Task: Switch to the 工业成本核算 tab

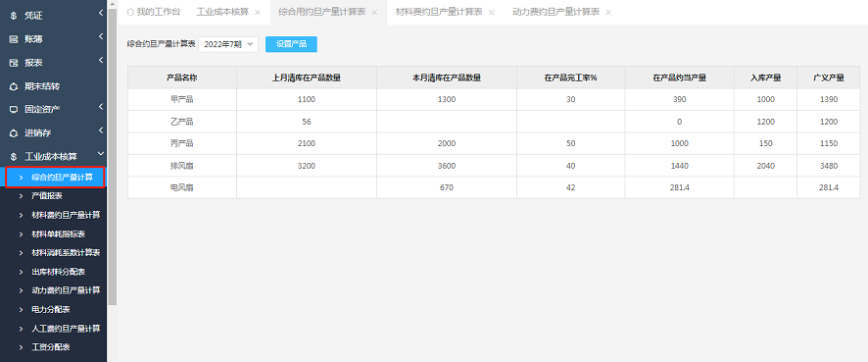Action: click(x=222, y=12)
